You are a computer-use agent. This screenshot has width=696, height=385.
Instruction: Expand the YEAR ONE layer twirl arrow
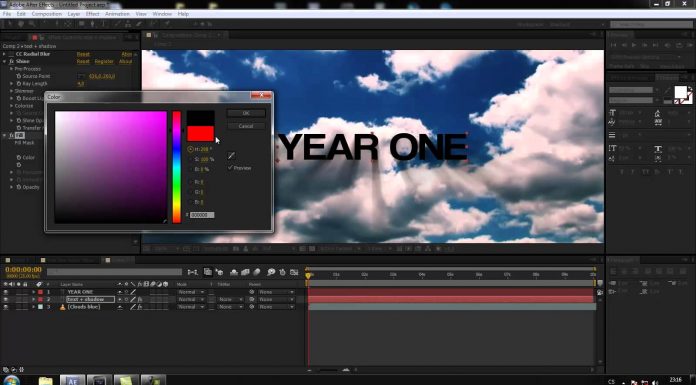(33, 292)
